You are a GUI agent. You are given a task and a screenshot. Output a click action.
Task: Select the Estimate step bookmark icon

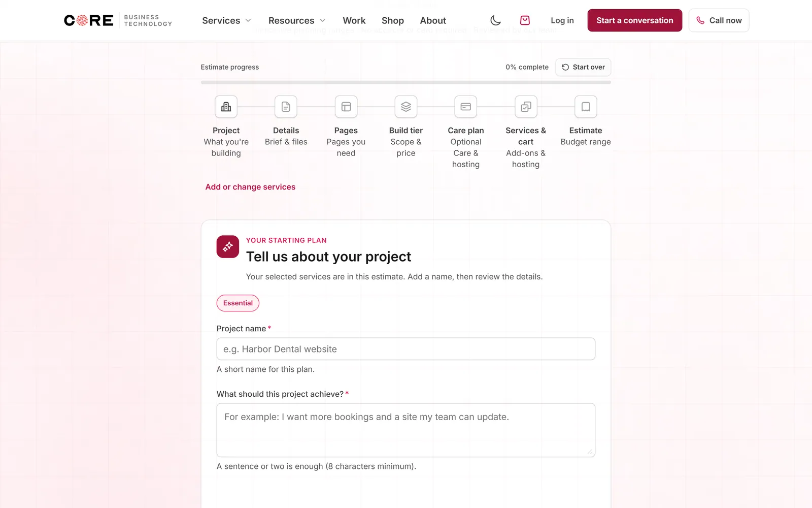pos(586,107)
